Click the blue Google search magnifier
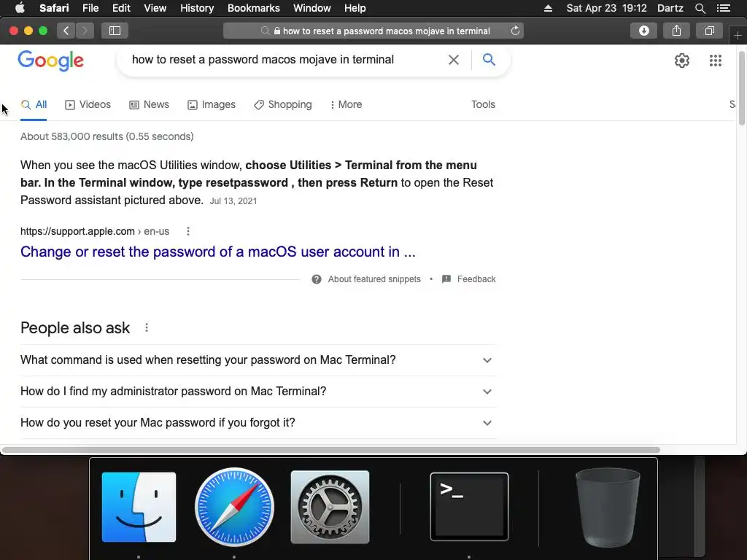This screenshot has width=747, height=560. coord(489,60)
